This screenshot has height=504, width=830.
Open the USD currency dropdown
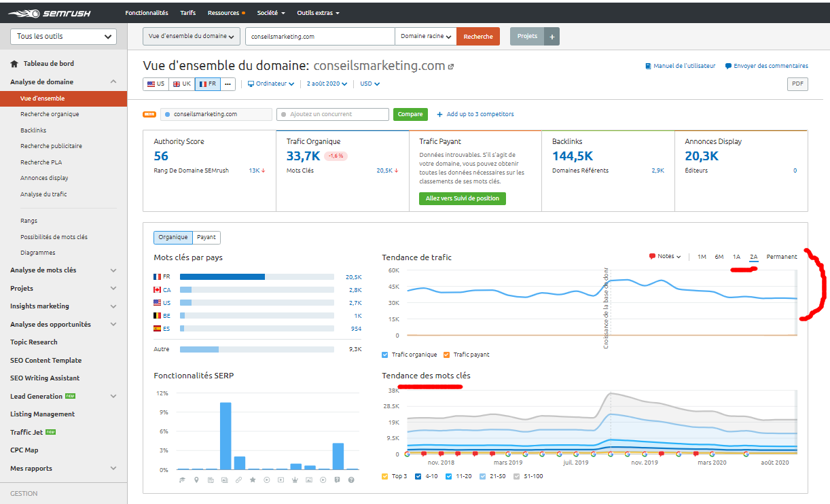click(x=370, y=84)
